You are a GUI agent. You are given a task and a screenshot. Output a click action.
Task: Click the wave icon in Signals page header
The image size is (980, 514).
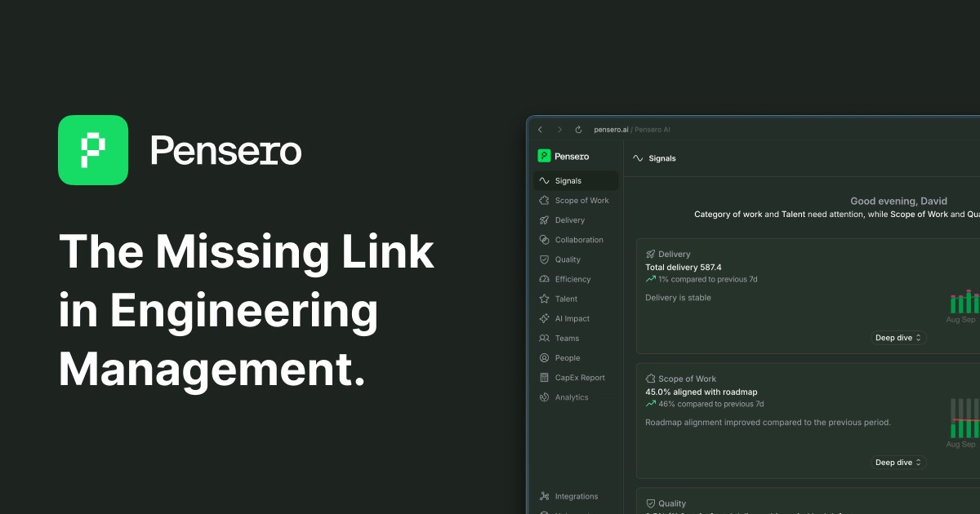pos(638,158)
